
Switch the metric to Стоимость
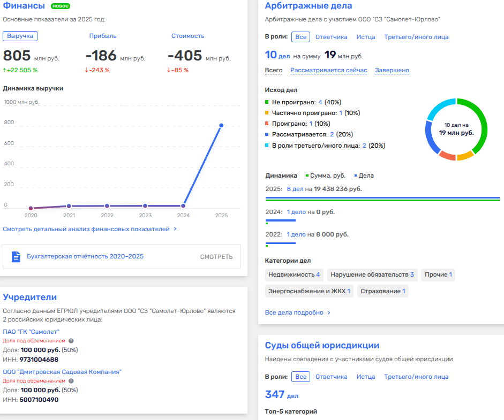click(x=187, y=36)
